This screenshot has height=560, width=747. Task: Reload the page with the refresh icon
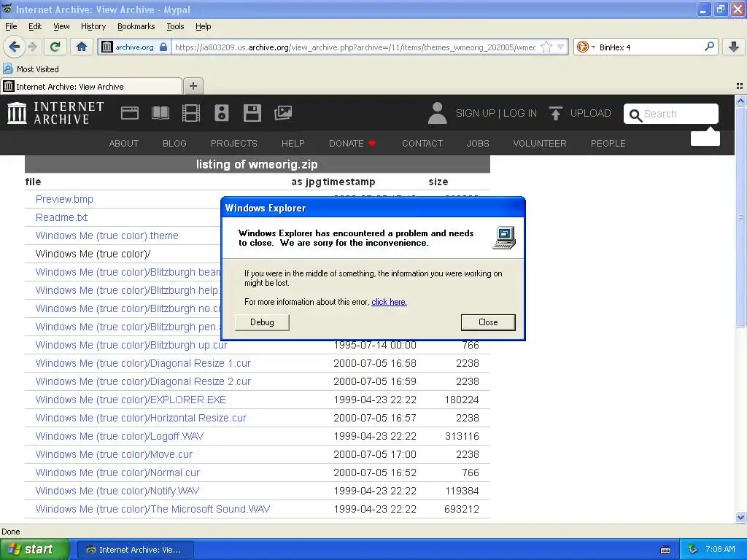coord(55,47)
